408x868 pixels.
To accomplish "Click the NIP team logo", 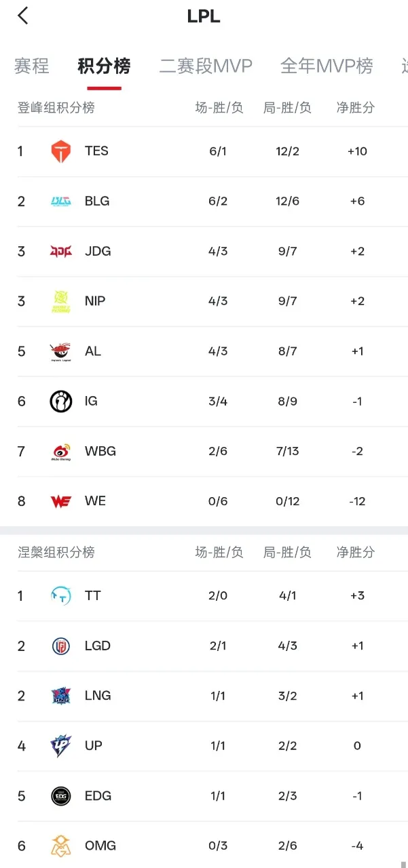I will tap(60, 301).
